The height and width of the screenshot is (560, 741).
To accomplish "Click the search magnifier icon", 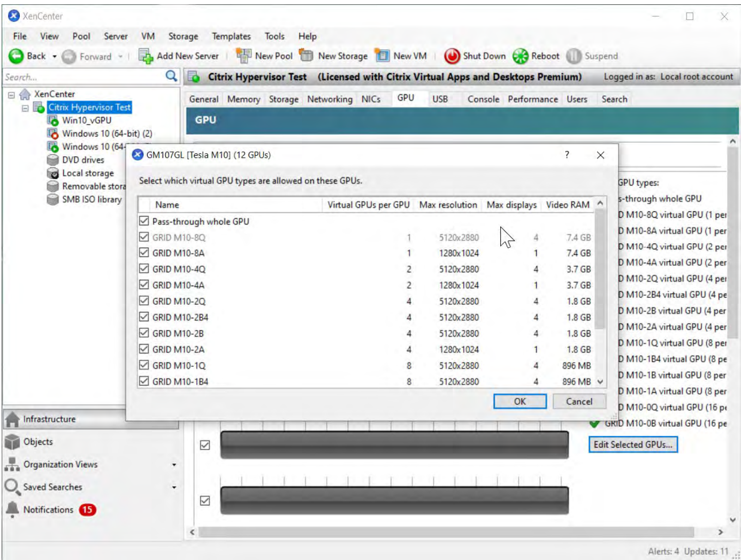I will [171, 76].
